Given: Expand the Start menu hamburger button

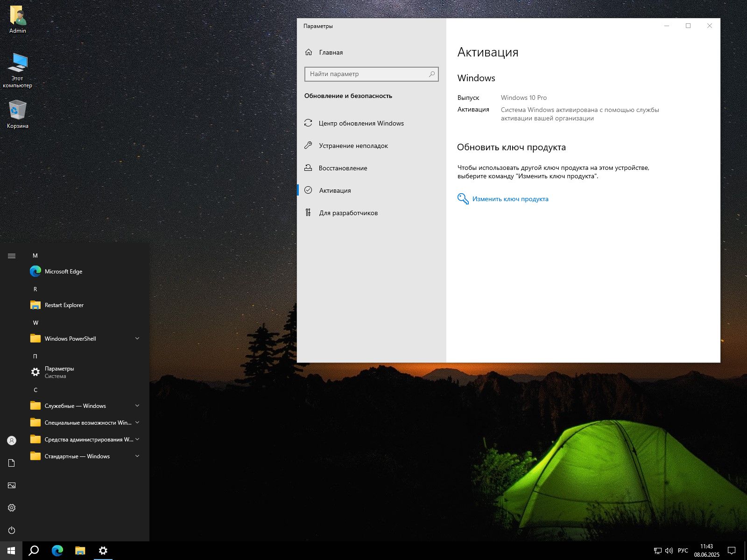Looking at the screenshot, I should [x=12, y=256].
